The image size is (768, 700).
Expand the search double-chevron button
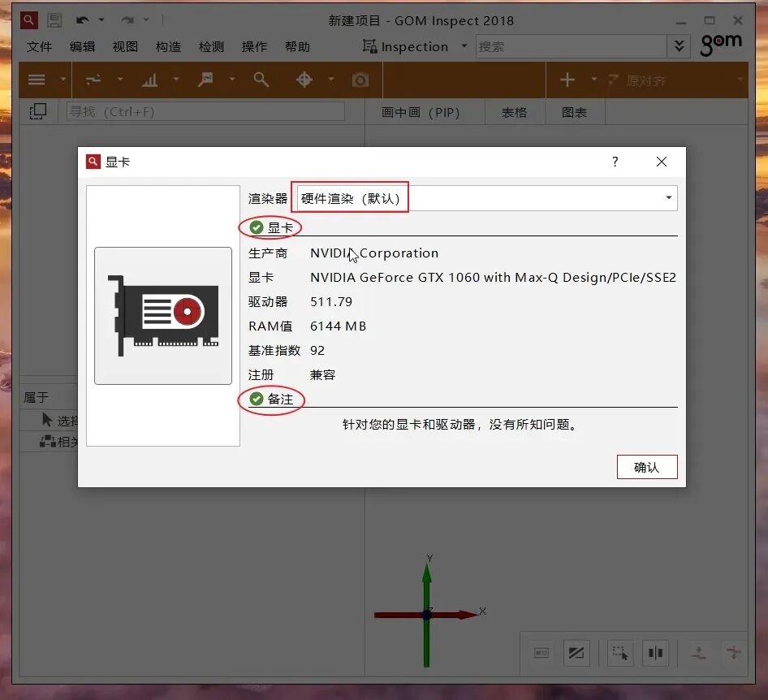[x=679, y=46]
